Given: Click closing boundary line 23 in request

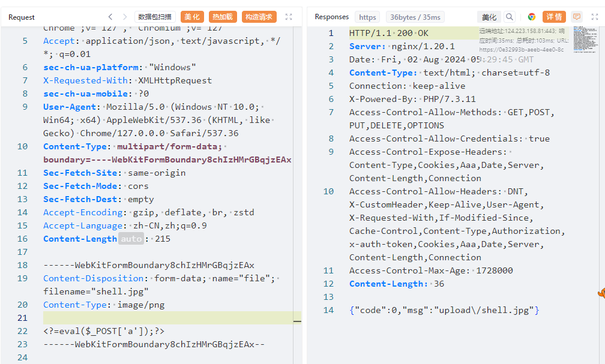Looking at the screenshot, I should (x=154, y=344).
